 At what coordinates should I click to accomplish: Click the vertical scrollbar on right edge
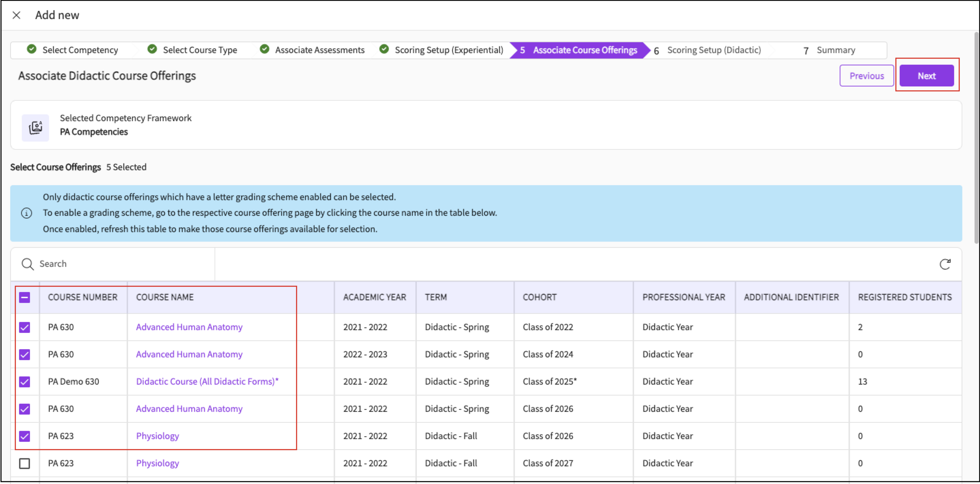point(976,137)
